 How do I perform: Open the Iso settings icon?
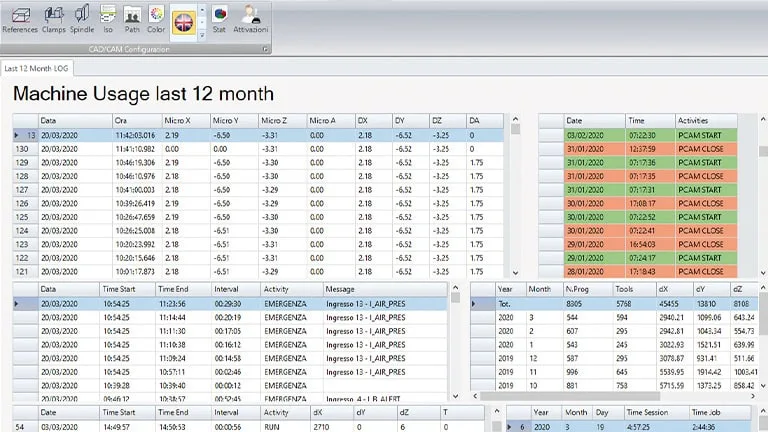pyautogui.click(x=108, y=20)
